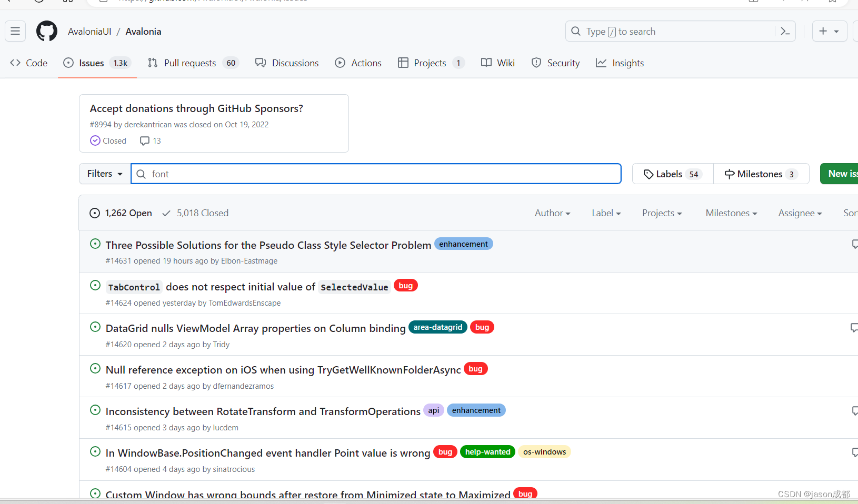
Task: Click the red bug label on TabControl issue
Action: coord(406,286)
